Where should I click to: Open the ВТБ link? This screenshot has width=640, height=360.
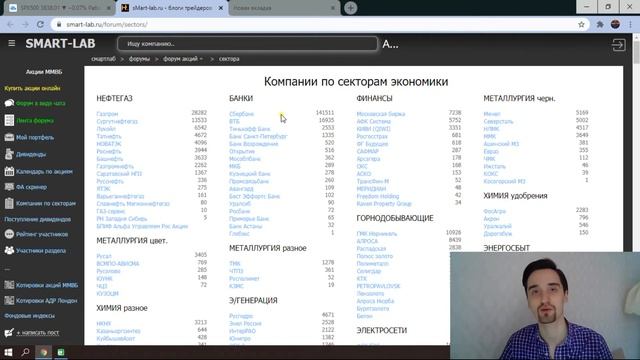point(234,121)
